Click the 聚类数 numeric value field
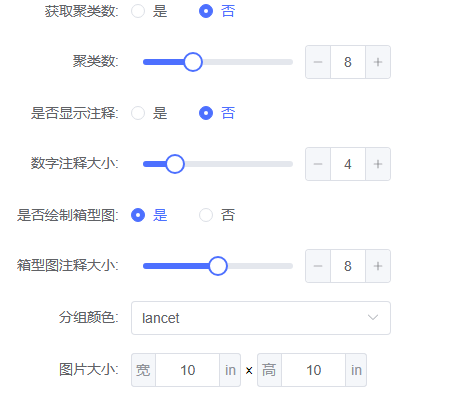 click(x=348, y=62)
